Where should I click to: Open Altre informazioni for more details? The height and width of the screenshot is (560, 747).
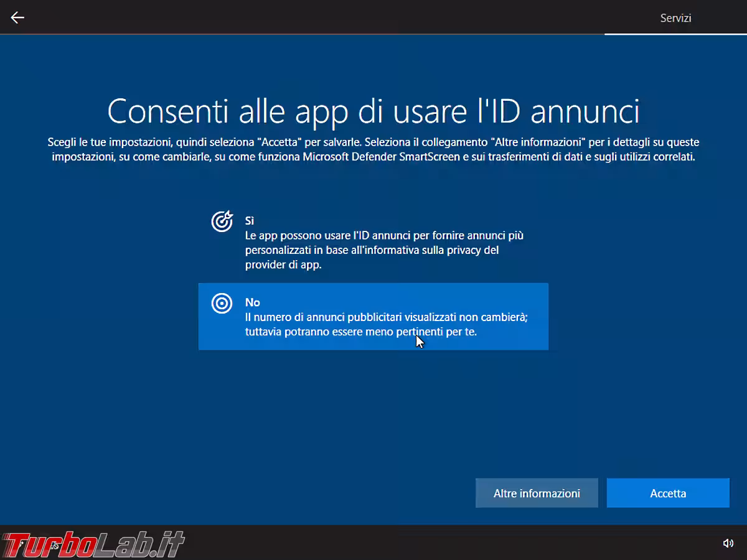click(x=537, y=493)
